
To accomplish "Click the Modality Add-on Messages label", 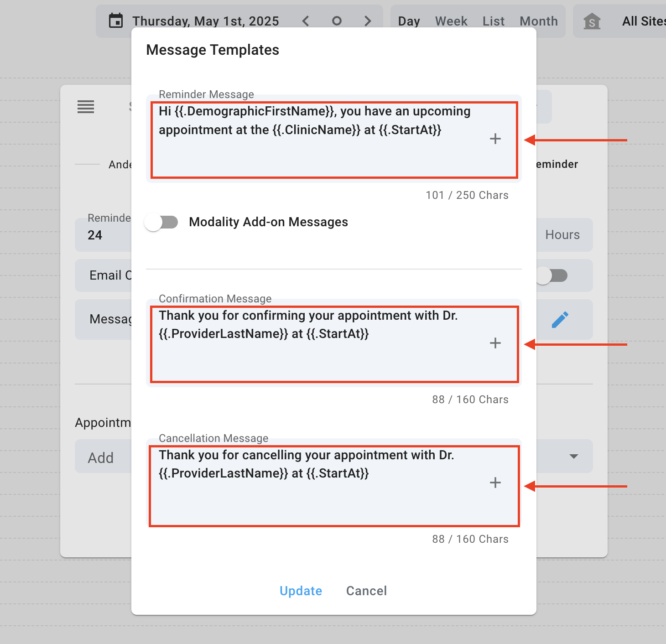I will [269, 222].
